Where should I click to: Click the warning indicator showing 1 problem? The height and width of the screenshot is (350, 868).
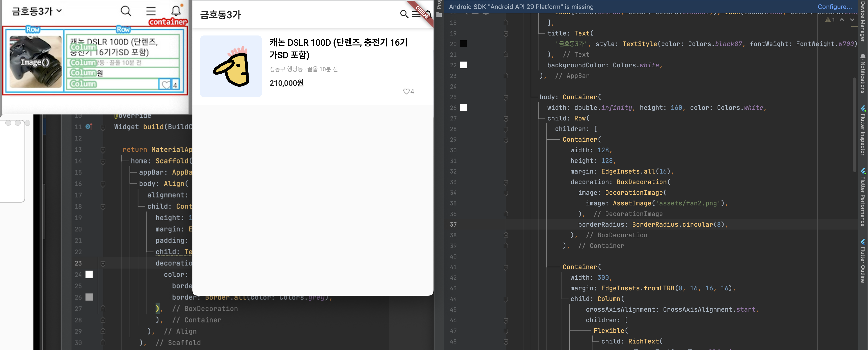(830, 20)
